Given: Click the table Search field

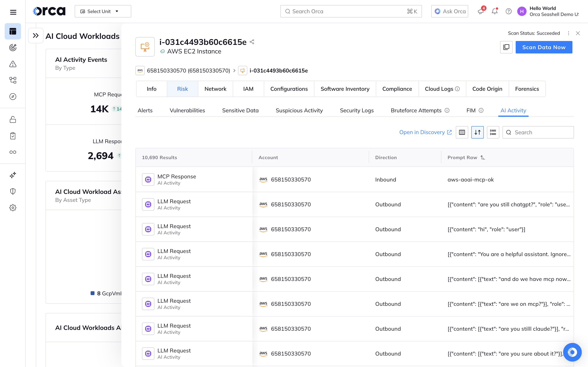Looking at the screenshot, I should [x=538, y=132].
